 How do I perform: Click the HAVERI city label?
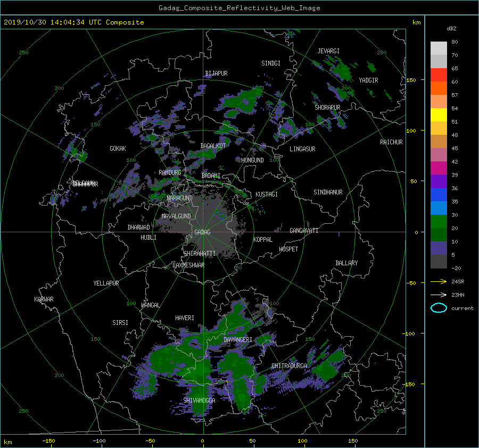tap(185, 318)
